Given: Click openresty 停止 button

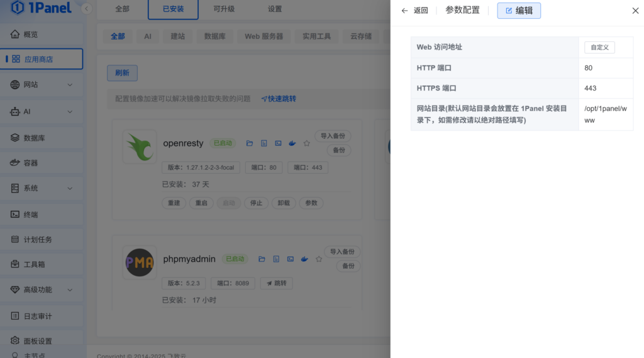Looking at the screenshot, I should [x=257, y=203].
